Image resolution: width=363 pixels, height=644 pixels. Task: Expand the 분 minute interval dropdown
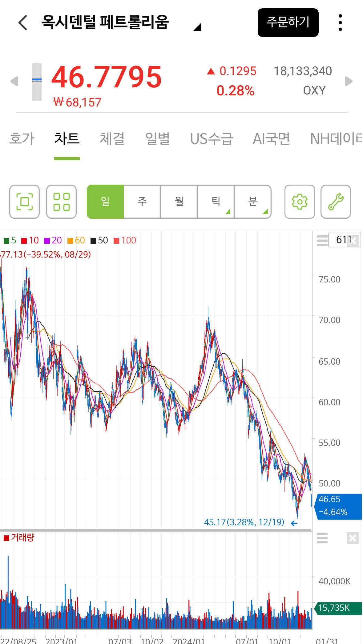(253, 202)
